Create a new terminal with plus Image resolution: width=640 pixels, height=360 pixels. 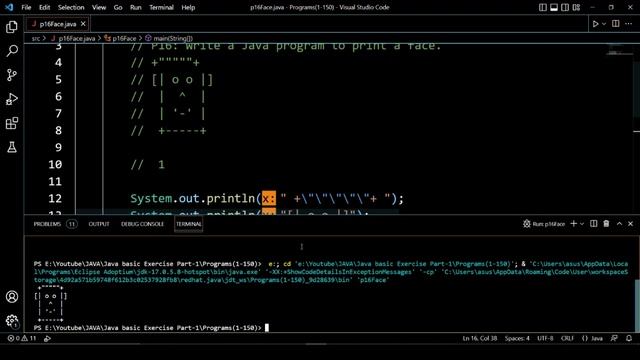coord(573,224)
